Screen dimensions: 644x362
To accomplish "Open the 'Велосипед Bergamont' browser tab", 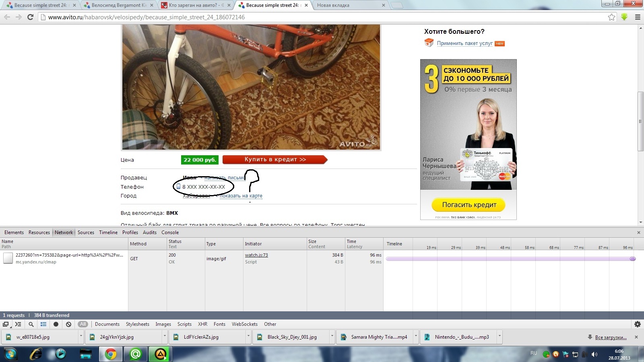I will [x=117, y=5].
